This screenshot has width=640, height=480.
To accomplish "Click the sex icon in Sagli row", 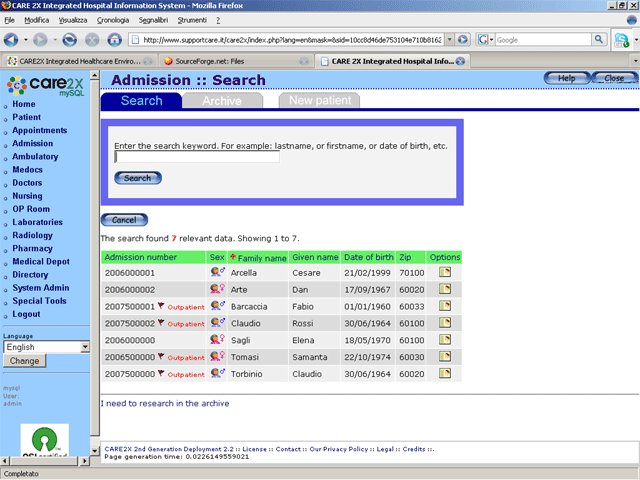I will click(x=217, y=339).
